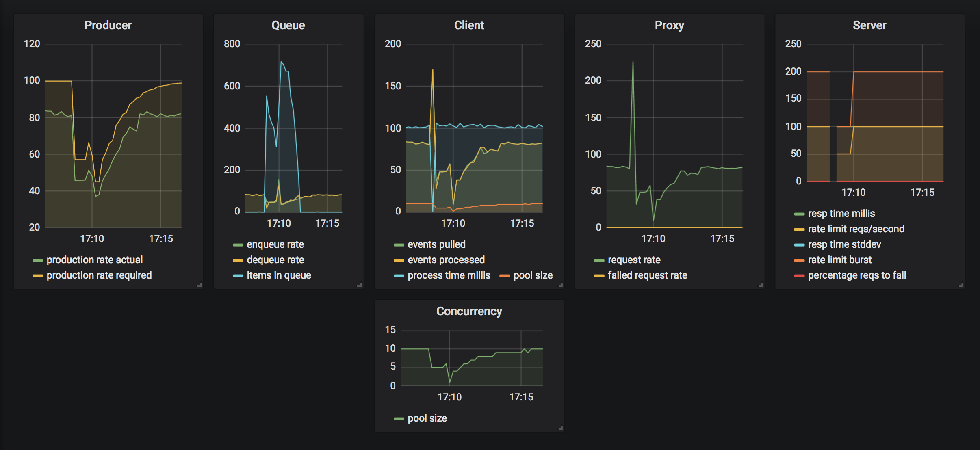Click the Concurrency panel resize handle
Screen dimensions: 980x450
[561, 428]
